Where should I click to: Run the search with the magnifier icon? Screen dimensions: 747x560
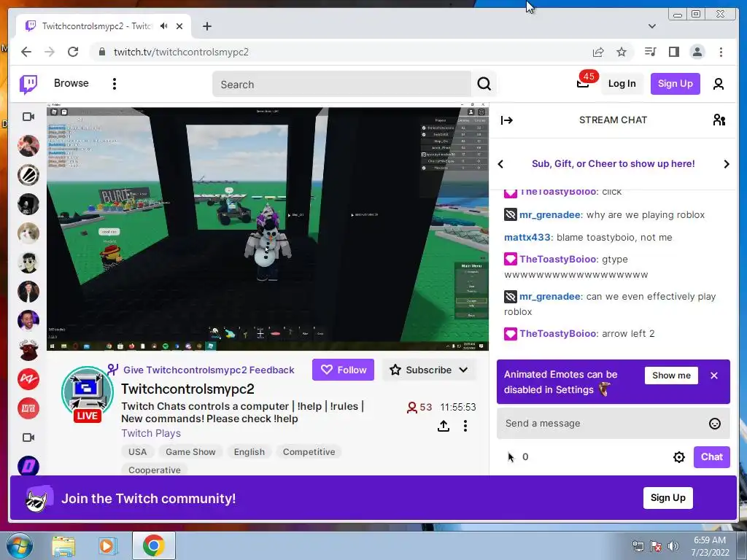coord(484,85)
